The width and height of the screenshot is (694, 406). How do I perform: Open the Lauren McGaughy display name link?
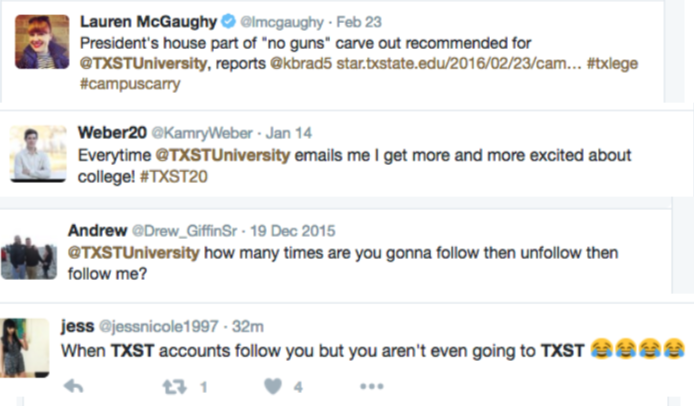(148, 21)
